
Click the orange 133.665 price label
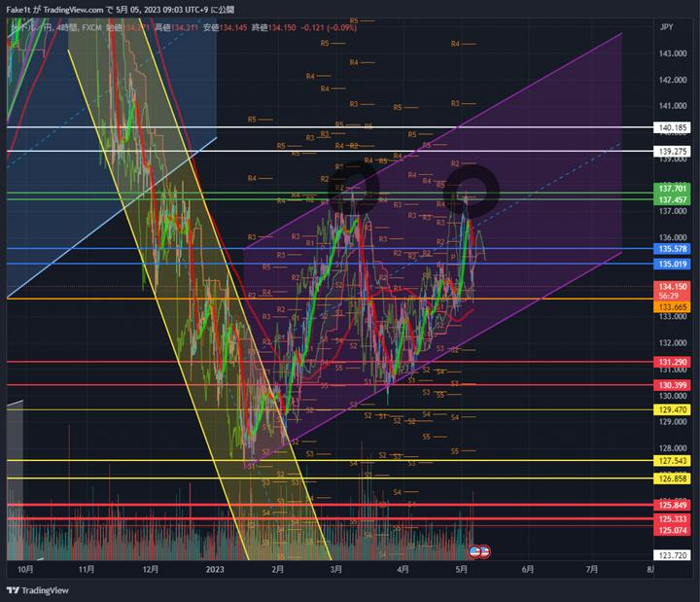673,305
